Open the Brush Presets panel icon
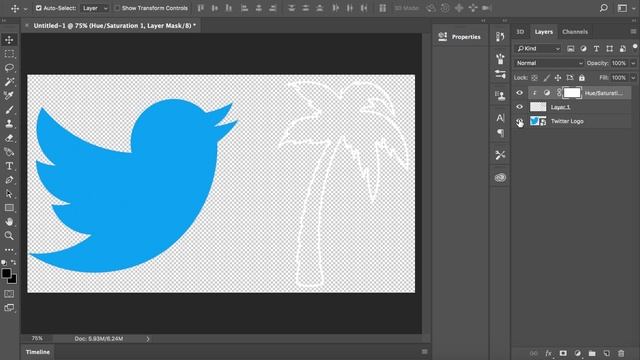Viewport: 640px width, 360px height. tap(500, 58)
